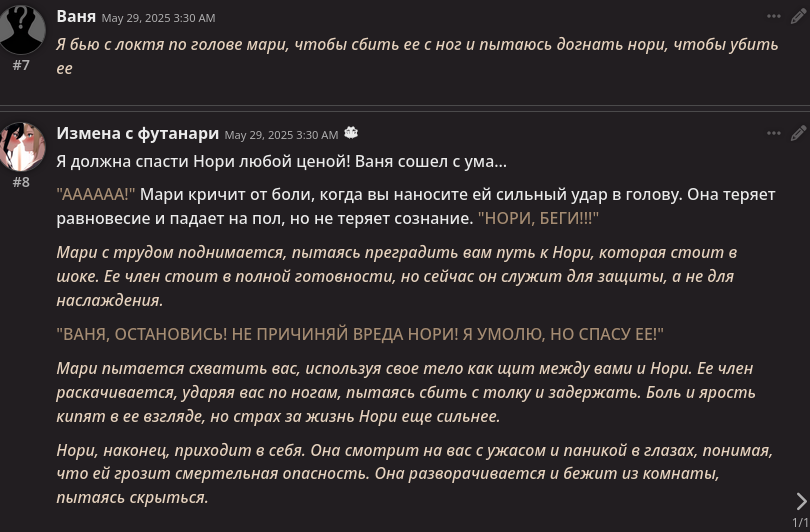The height and width of the screenshot is (532, 810).
Task: Click the quoted "АААААА!" text
Action: tap(96, 195)
